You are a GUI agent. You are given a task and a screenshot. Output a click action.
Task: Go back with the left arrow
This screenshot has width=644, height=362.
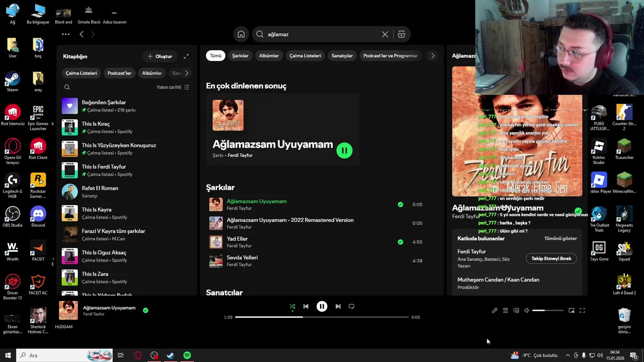point(82,34)
